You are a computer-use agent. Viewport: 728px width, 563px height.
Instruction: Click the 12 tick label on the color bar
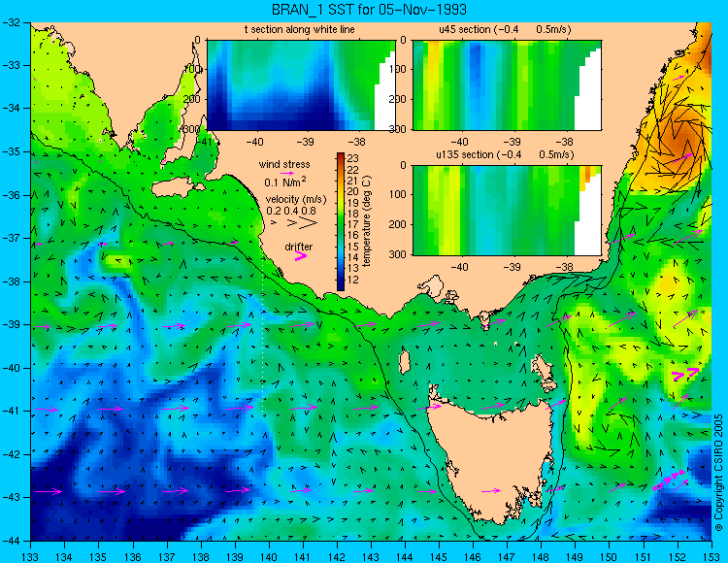coord(353,280)
